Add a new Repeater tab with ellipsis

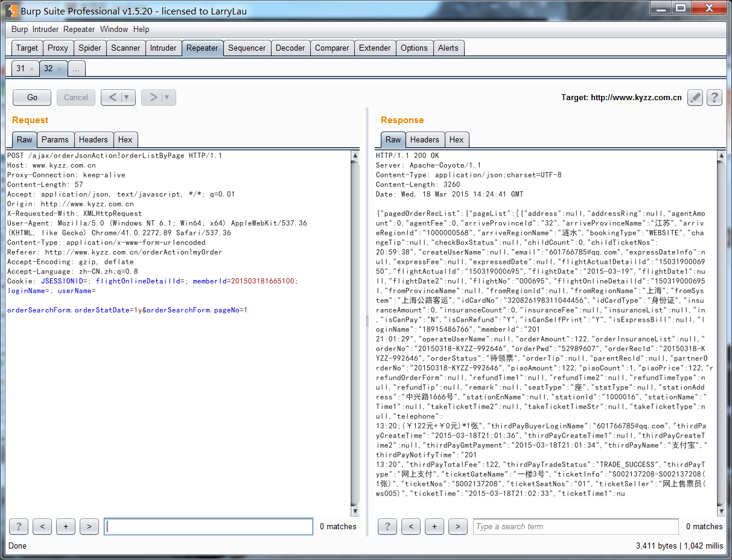76,69
